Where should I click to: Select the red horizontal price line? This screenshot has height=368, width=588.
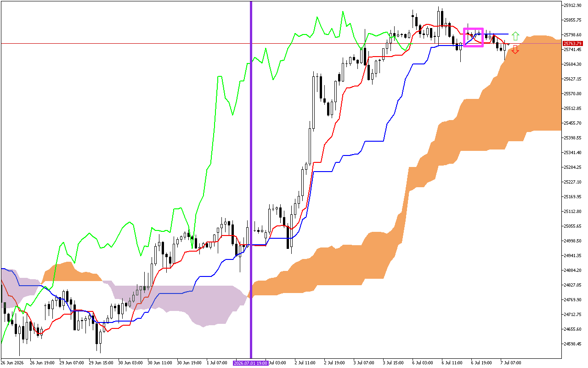coord(280,43)
